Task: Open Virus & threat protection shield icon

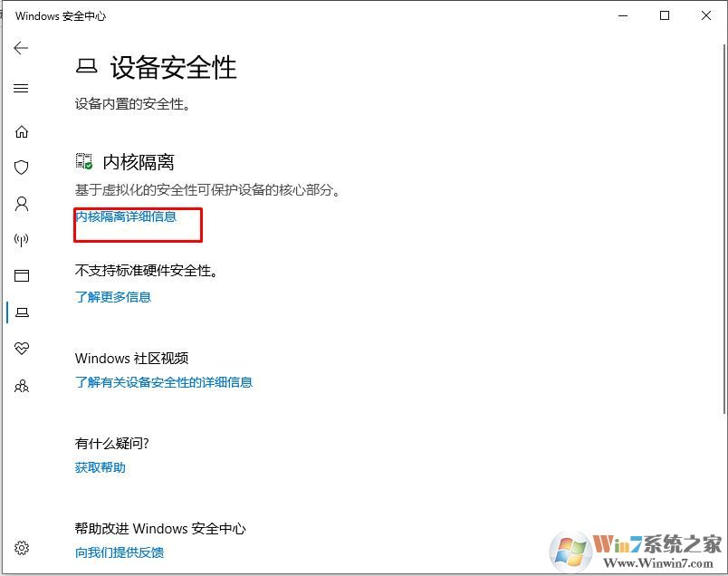Action: click(x=22, y=167)
